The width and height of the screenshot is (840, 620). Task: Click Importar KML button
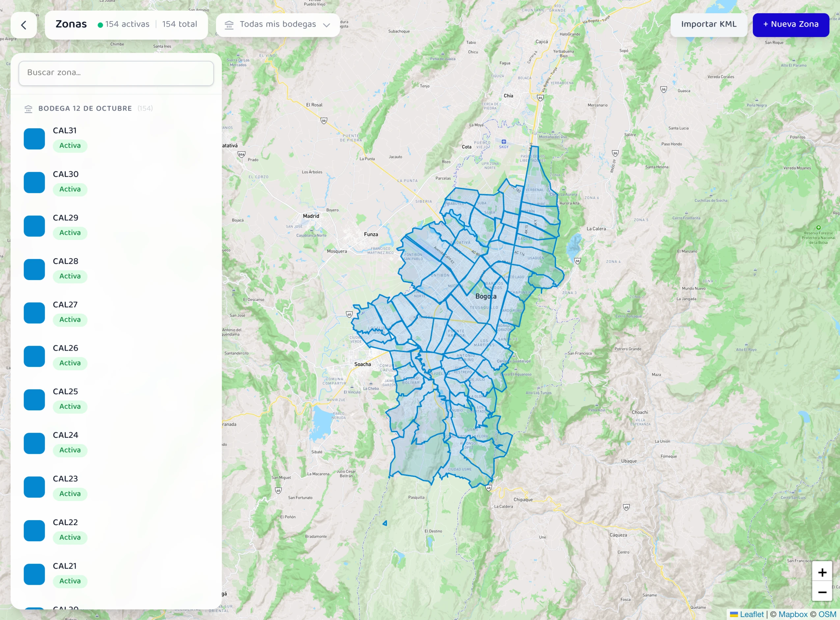click(709, 25)
